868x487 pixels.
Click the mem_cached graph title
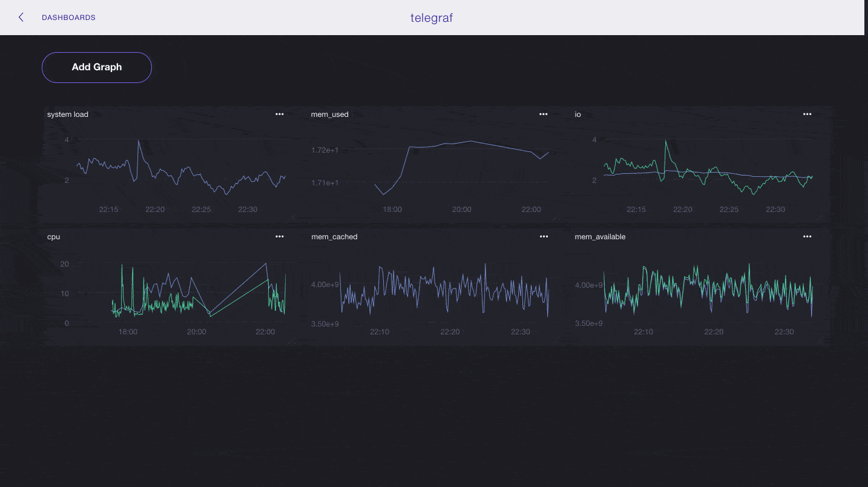tap(334, 237)
